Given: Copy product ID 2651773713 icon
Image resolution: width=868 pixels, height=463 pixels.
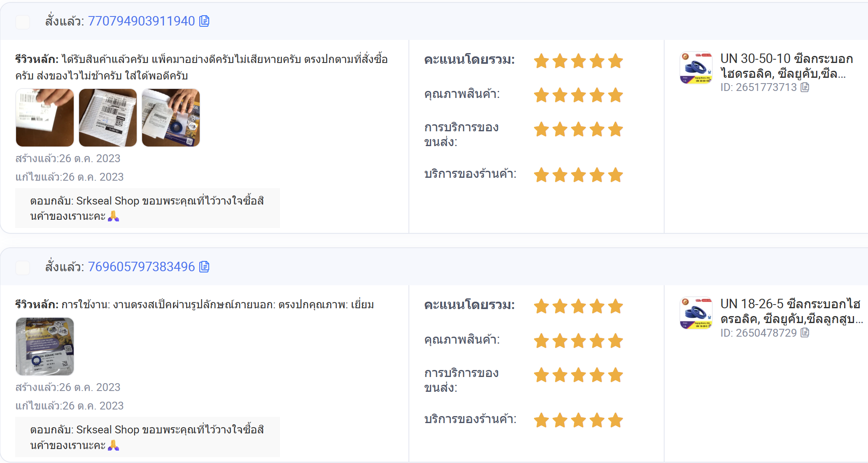Looking at the screenshot, I should click(x=805, y=87).
